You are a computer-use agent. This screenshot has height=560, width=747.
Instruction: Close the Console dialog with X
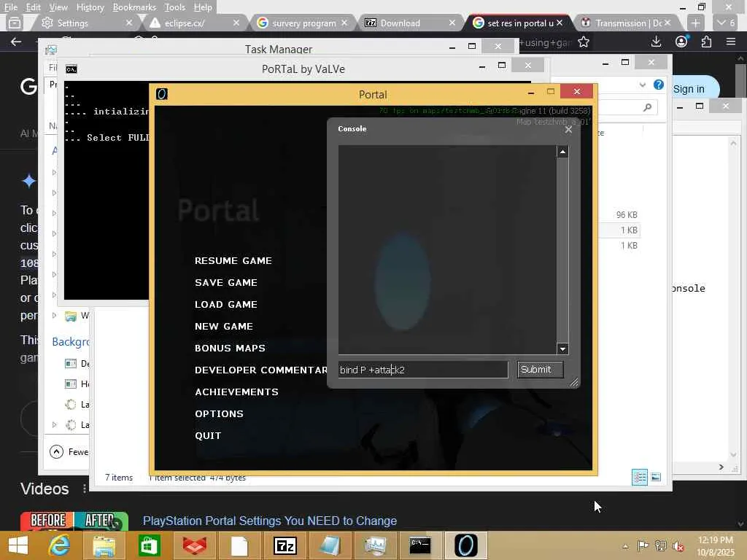tap(568, 130)
